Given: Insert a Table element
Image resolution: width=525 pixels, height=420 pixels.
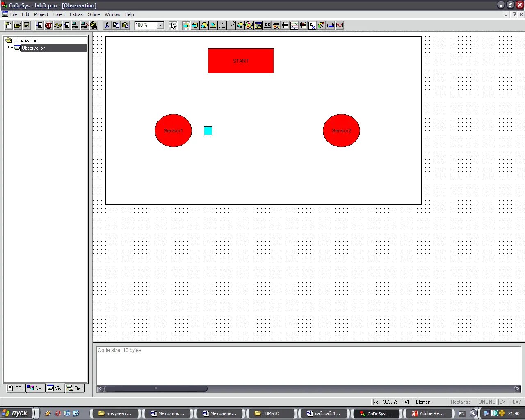Looking at the screenshot, I should [285, 25].
